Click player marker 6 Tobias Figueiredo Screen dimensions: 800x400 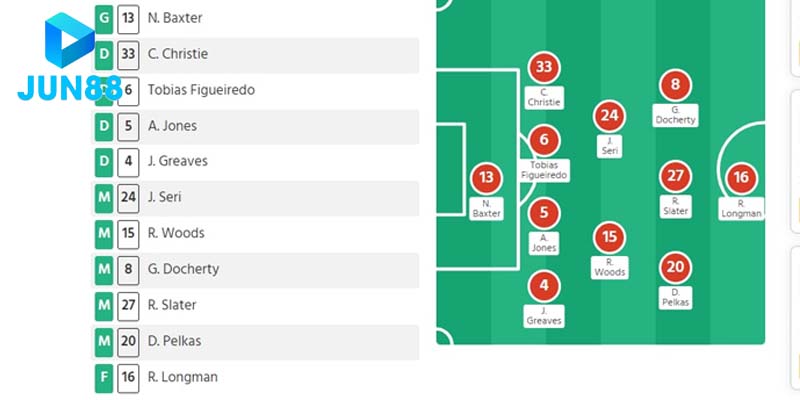click(x=544, y=141)
